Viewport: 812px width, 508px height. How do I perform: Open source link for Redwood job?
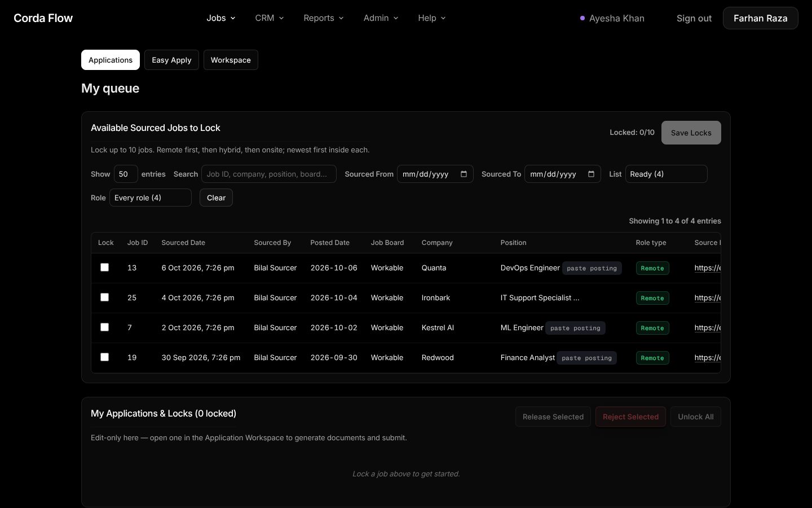click(708, 357)
